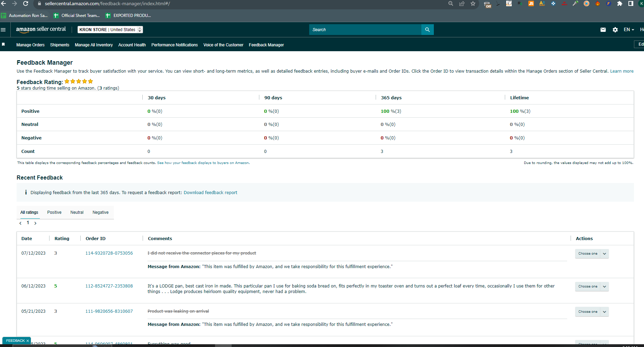Image resolution: width=644 pixels, height=347 pixels.
Task: Open the Chrome profile K avatar
Action: 641,3
